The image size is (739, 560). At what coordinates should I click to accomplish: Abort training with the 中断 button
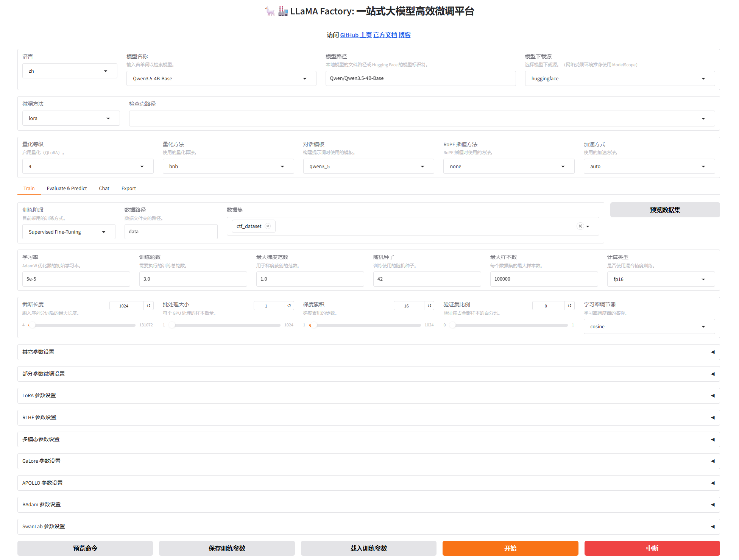click(x=652, y=548)
